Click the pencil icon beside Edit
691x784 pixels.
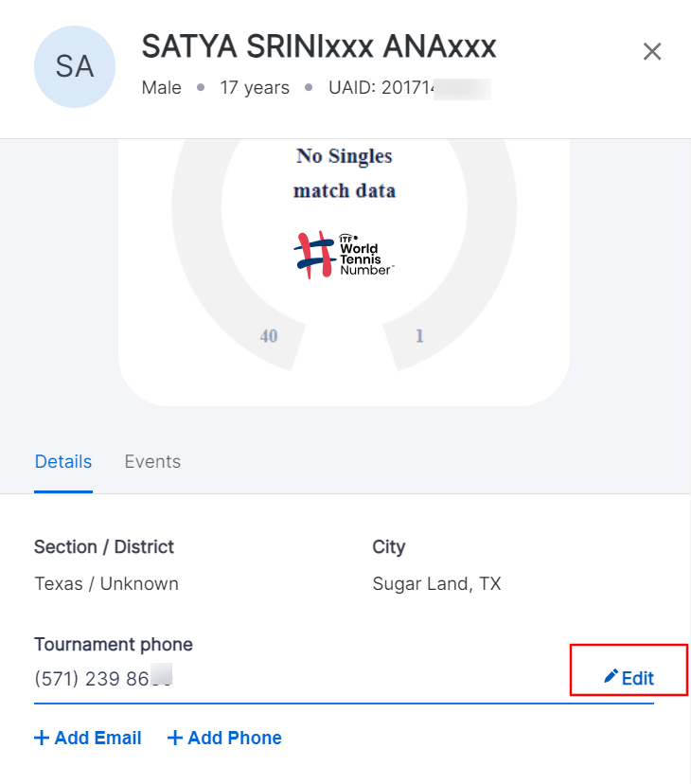click(x=611, y=676)
